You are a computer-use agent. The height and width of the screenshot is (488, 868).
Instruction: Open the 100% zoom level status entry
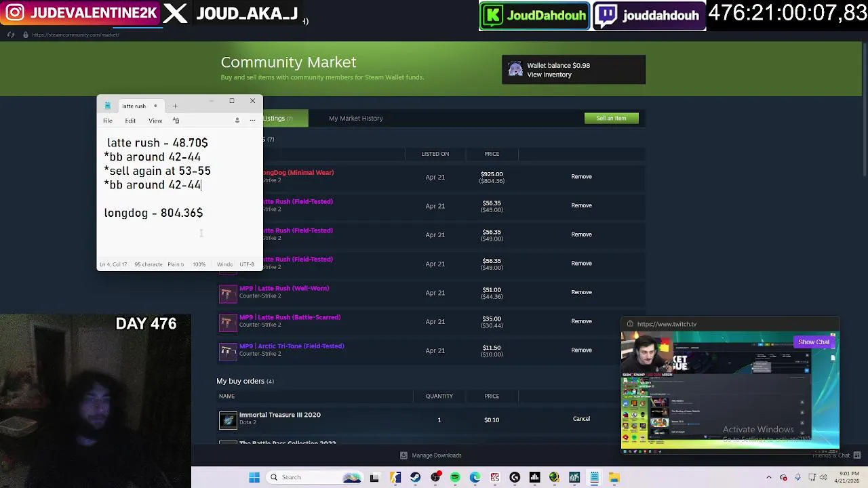(199, 264)
